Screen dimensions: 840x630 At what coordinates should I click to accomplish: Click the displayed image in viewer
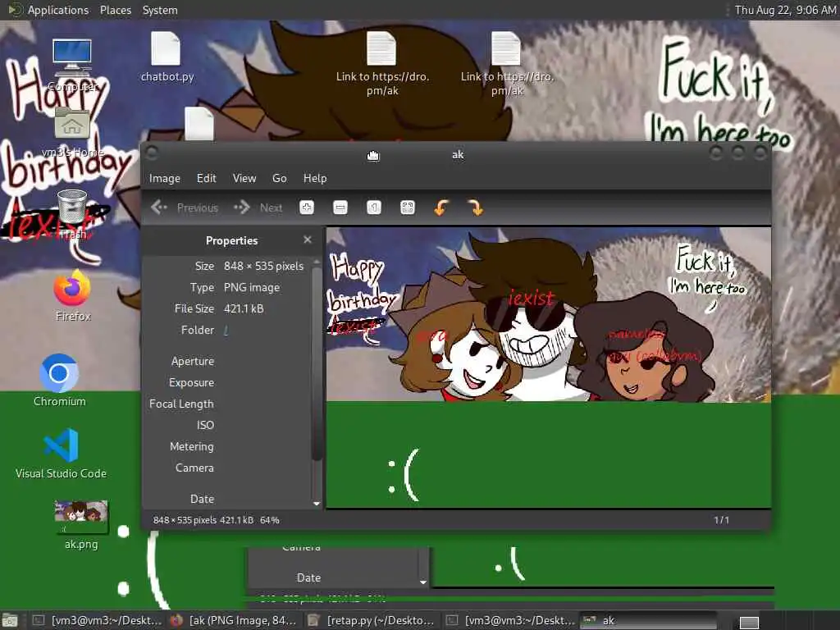point(549,367)
